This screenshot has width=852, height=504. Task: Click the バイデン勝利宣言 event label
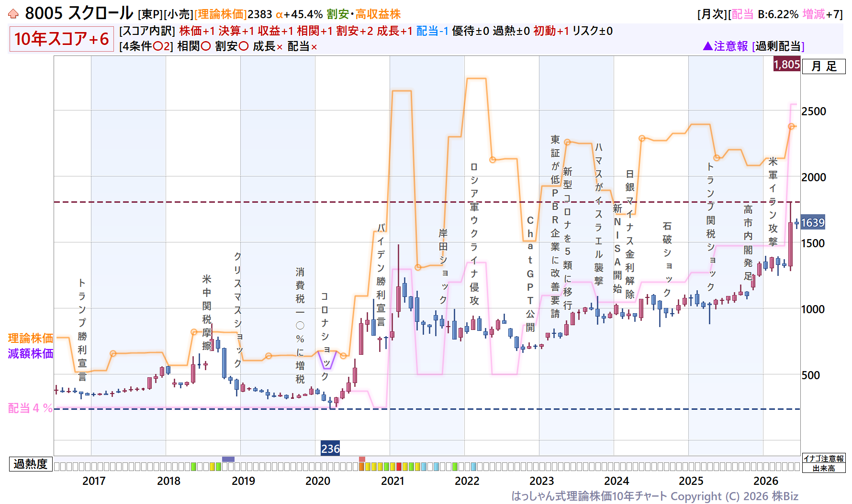[x=381, y=274]
